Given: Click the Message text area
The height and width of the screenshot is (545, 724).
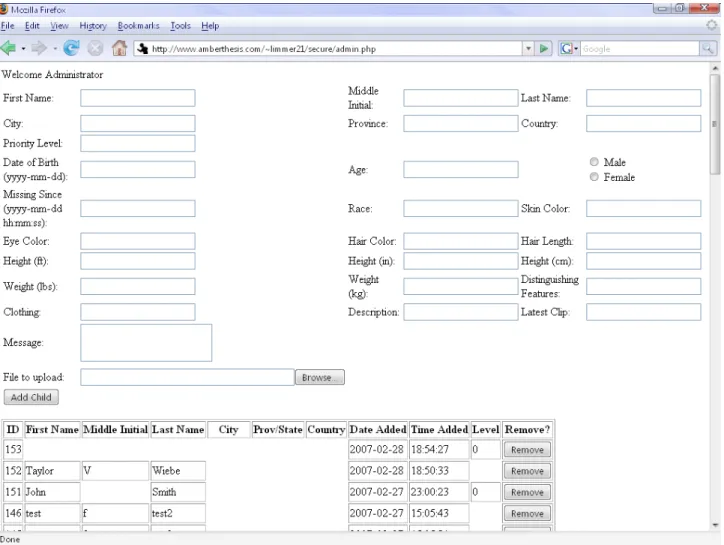Looking at the screenshot, I should click(146, 343).
